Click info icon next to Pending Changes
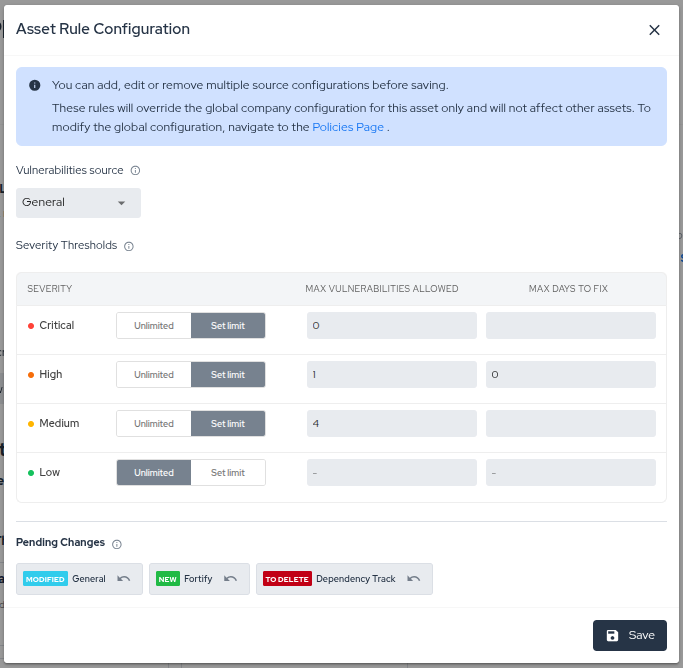The width and height of the screenshot is (683, 668). pos(117,544)
